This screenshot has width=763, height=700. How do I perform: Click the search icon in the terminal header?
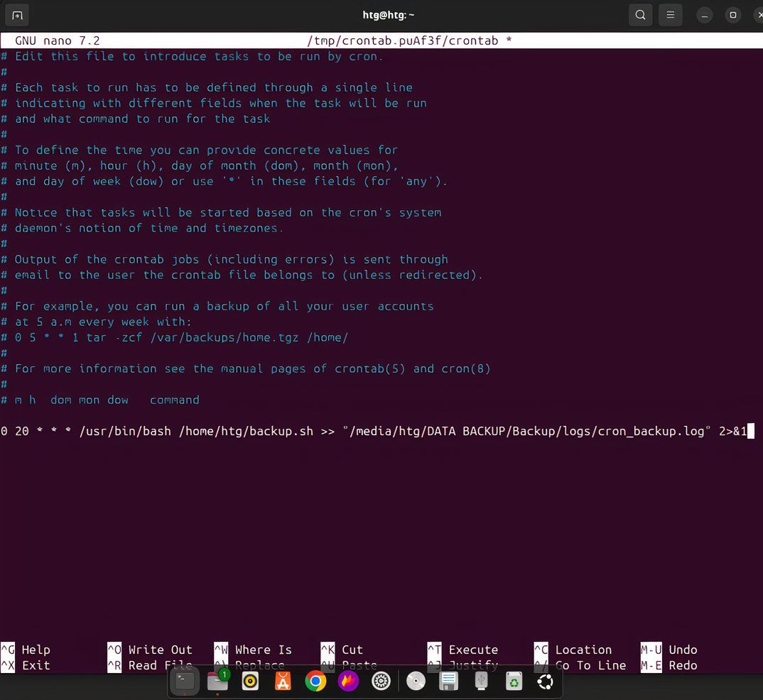pos(639,14)
